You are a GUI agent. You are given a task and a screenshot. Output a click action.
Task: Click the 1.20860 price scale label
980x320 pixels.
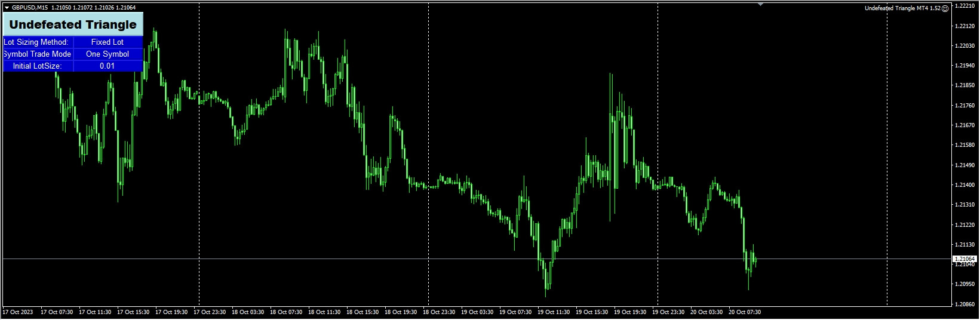click(x=965, y=304)
